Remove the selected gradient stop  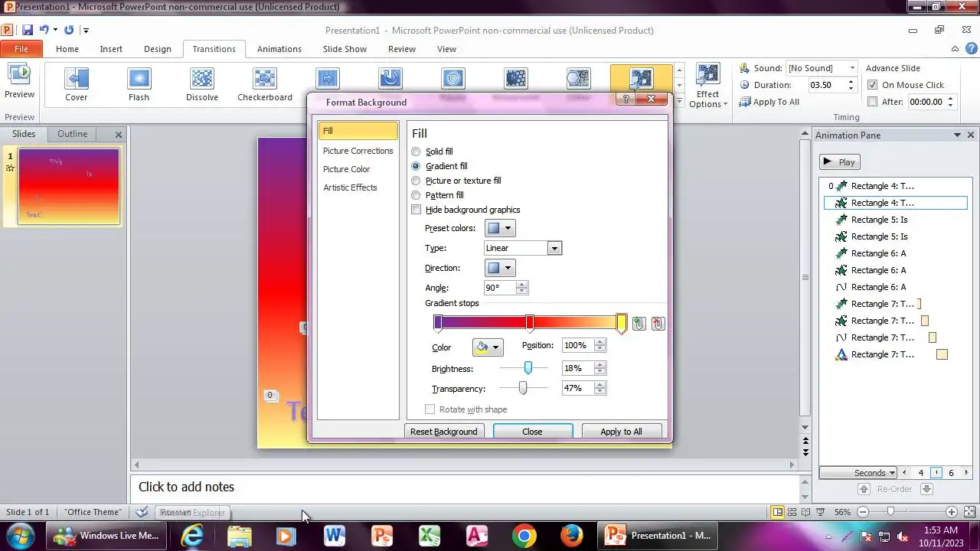point(658,324)
